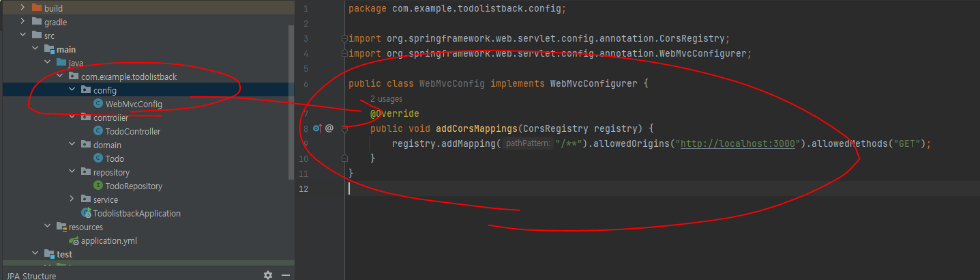The height and width of the screenshot is (280, 980).
Task: Collapse the domain package arrow
Action: pos(72,145)
